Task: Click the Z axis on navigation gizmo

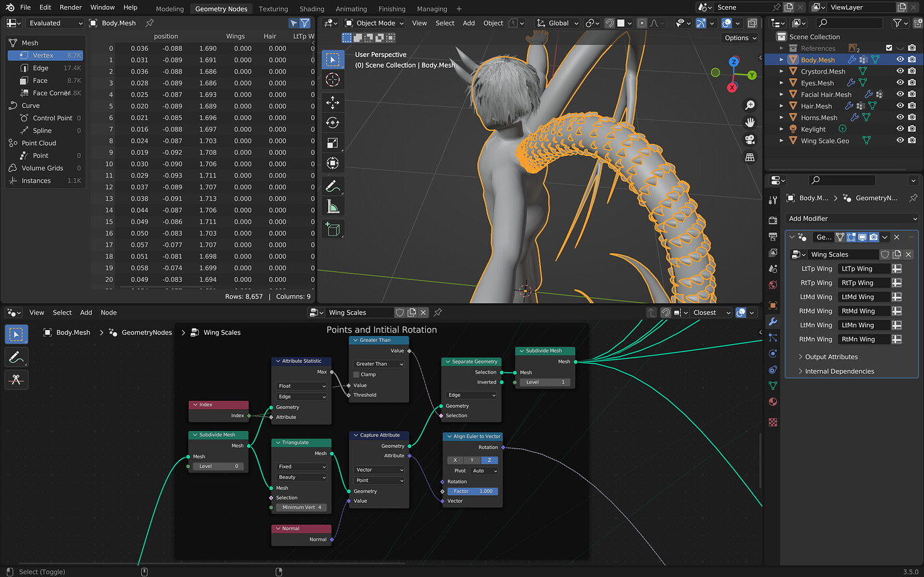Action: click(734, 62)
